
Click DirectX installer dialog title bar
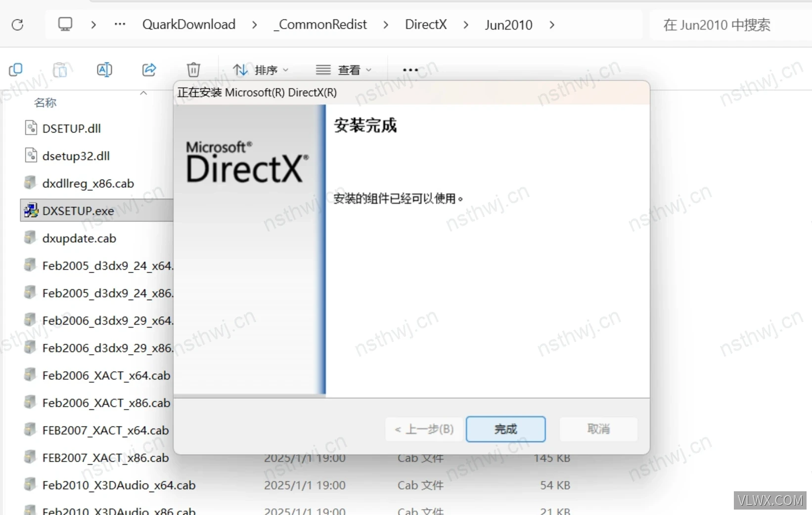(411, 92)
